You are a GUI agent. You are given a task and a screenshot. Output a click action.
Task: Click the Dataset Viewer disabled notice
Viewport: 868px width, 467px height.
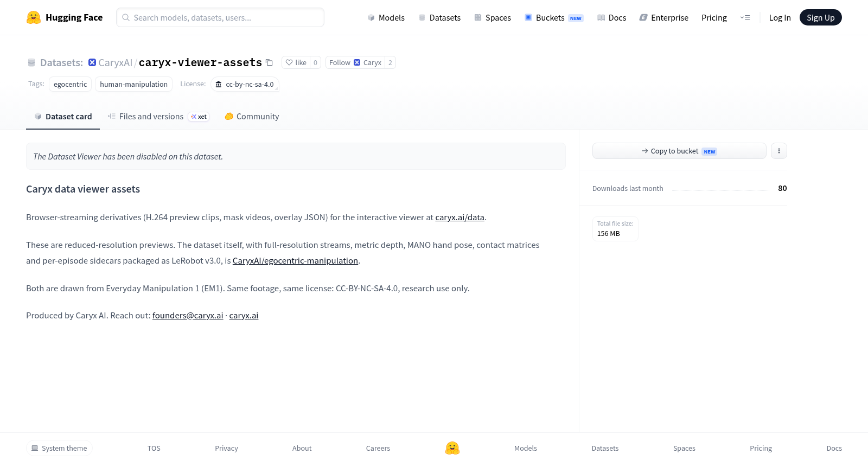pyautogui.click(x=296, y=156)
